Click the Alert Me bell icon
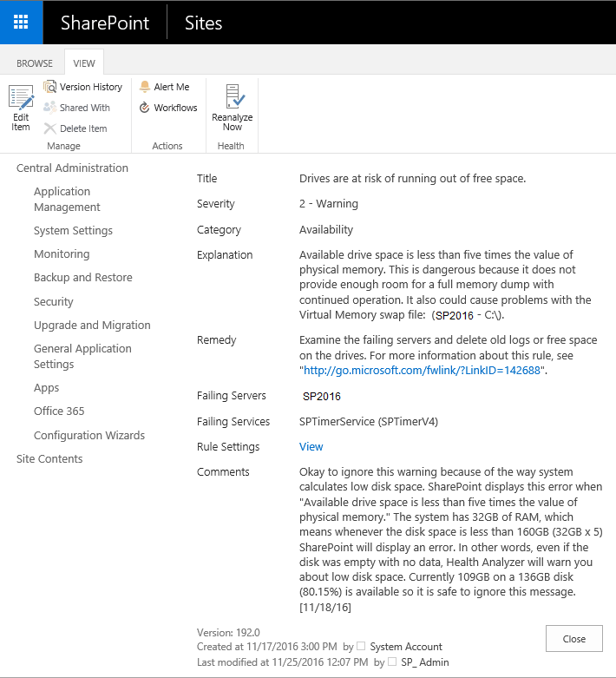This screenshot has width=616, height=678. pos(145,87)
